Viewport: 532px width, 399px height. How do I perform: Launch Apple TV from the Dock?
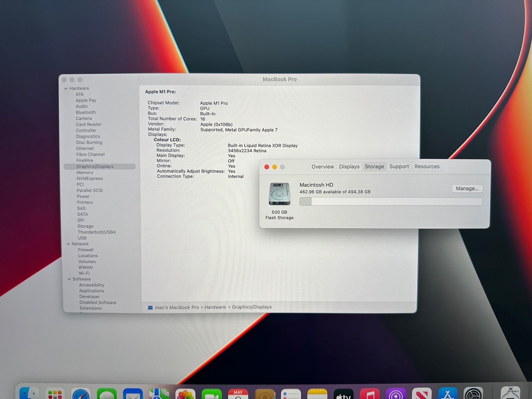pyautogui.click(x=343, y=394)
